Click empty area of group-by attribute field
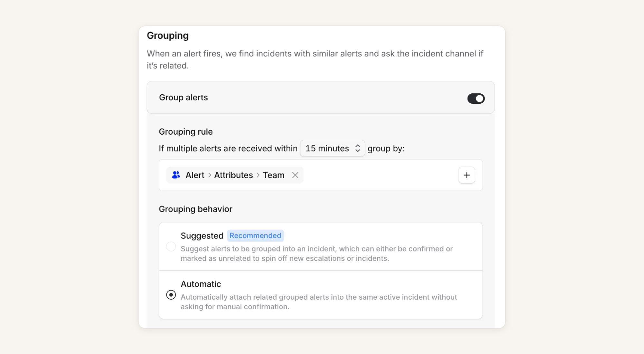The height and width of the screenshot is (354, 644). (380, 175)
